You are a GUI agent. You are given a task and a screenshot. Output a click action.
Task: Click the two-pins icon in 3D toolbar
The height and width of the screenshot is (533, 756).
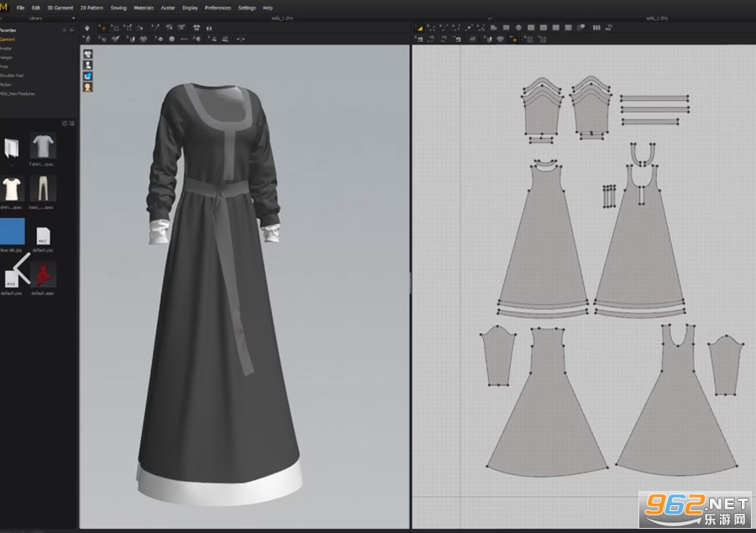[209, 28]
